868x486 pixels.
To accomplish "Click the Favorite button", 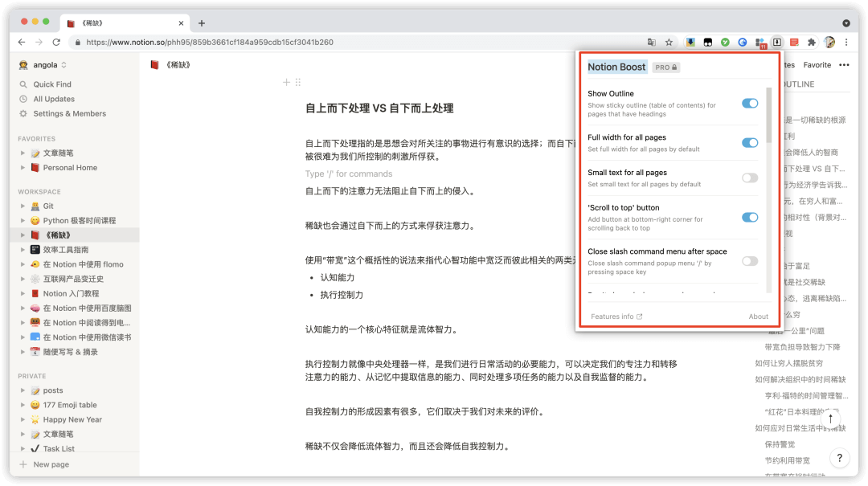I will (817, 65).
